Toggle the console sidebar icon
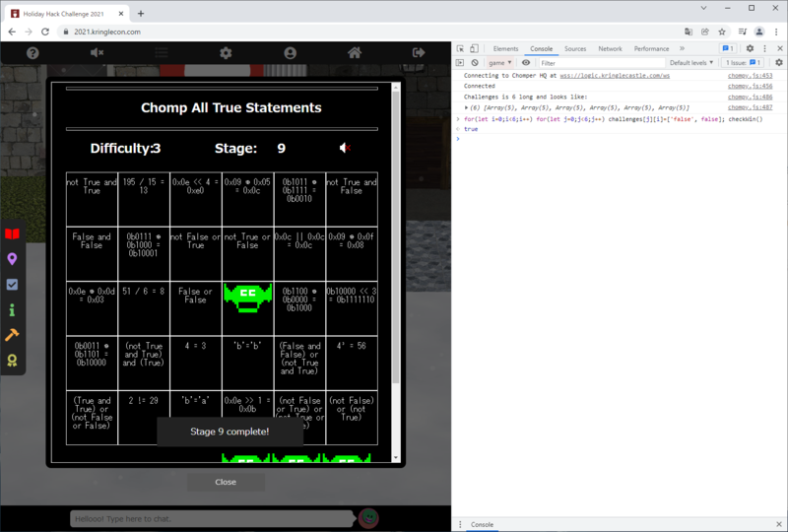 coord(459,63)
